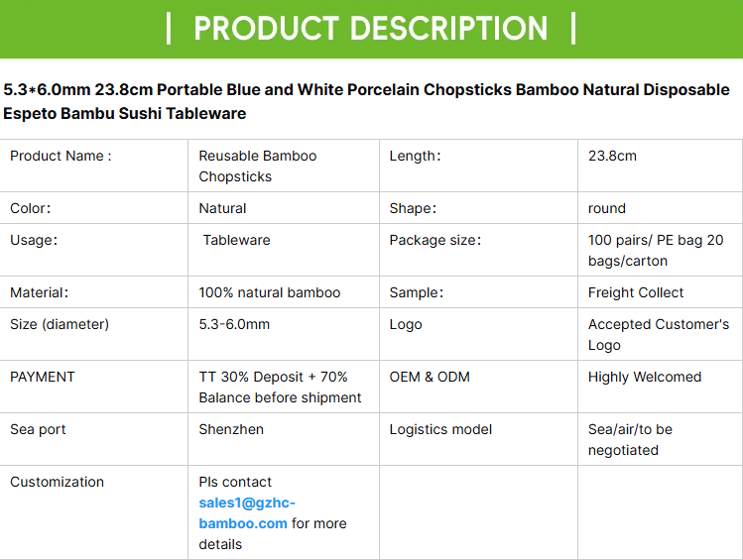Click the Product Name label cell

pyautogui.click(x=61, y=156)
